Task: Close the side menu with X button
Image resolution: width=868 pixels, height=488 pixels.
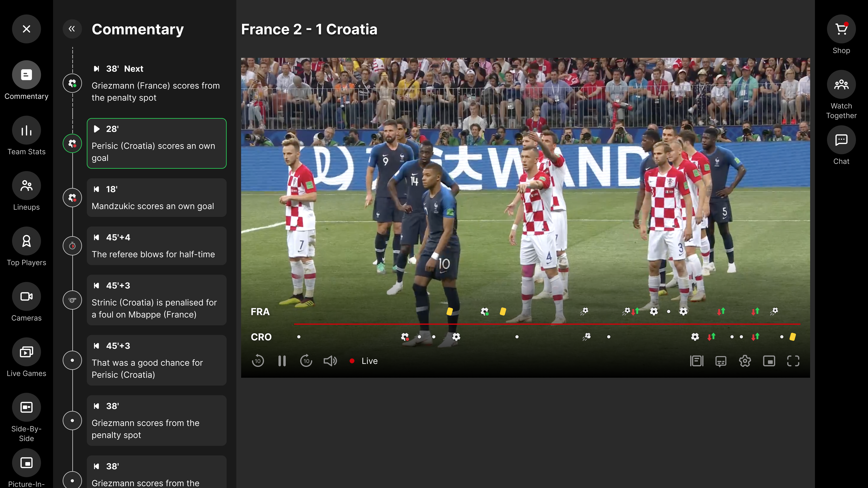Action: coord(26,29)
